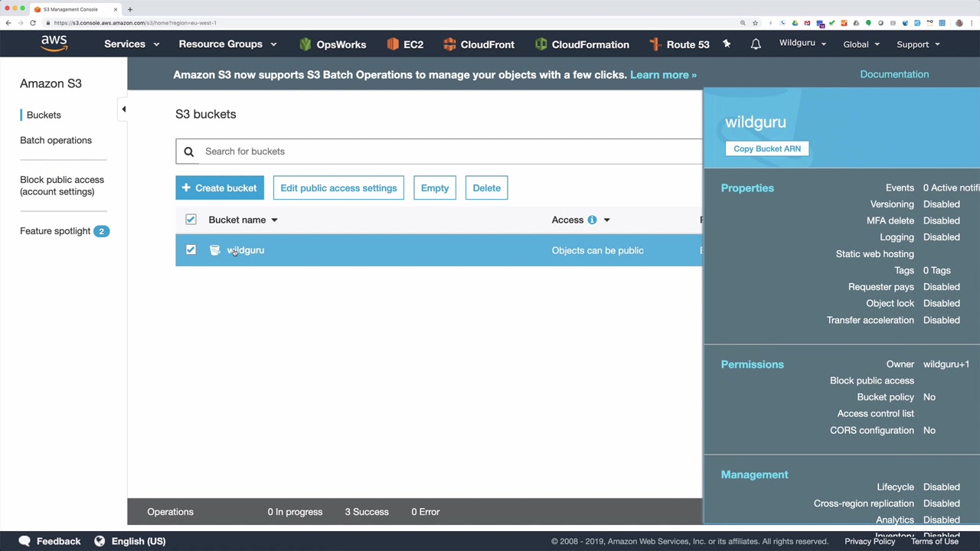Click Copy Bucket ARN
This screenshot has width=980, height=551.
767,148
